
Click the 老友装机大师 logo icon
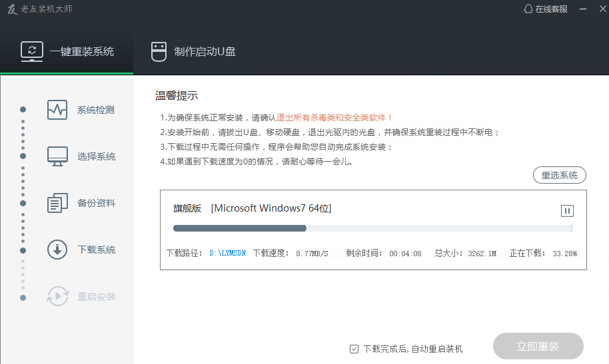click(x=12, y=9)
